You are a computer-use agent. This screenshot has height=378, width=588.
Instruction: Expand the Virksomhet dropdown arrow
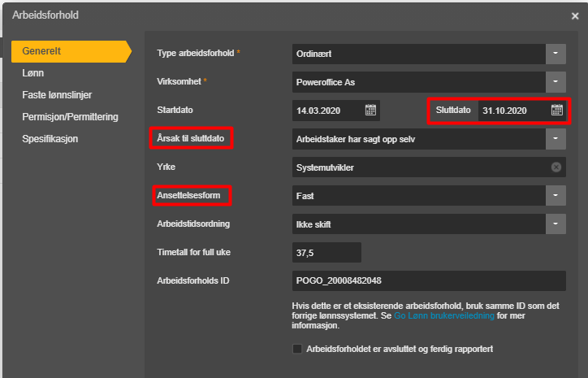(556, 82)
